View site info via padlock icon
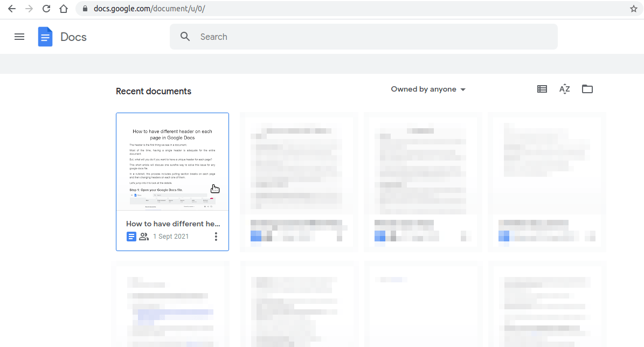 coord(85,9)
